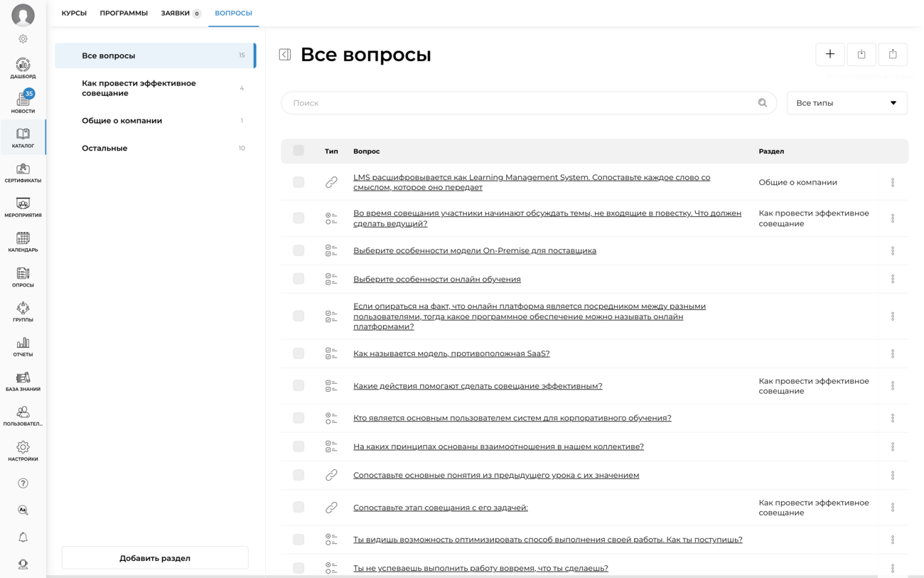Open row menu for Сопоставьте основные понятия question
The height and width of the screenshot is (578, 924).
(893, 475)
